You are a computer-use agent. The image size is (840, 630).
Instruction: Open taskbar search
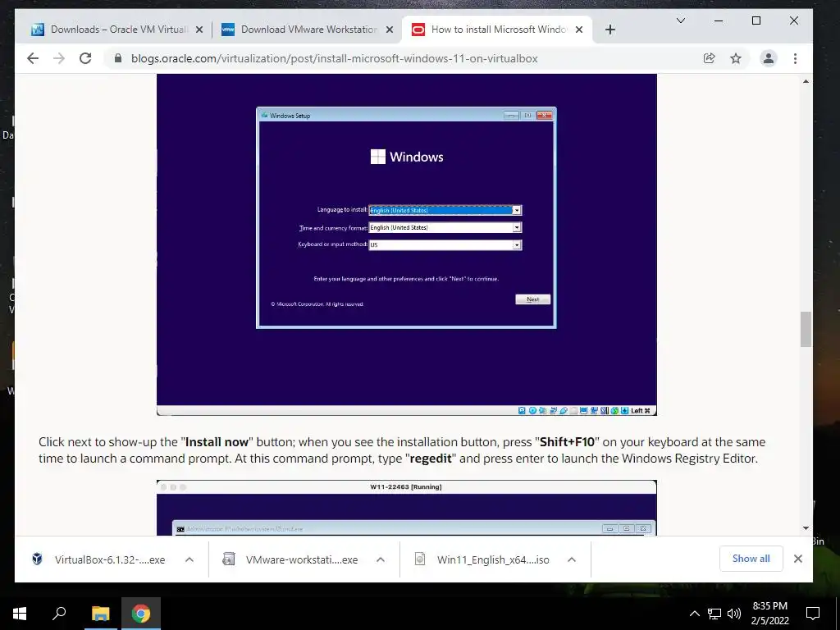tap(59, 614)
